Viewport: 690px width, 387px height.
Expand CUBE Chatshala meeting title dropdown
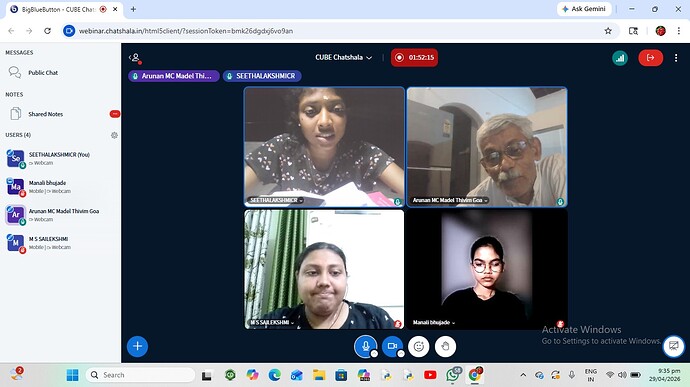344,57
